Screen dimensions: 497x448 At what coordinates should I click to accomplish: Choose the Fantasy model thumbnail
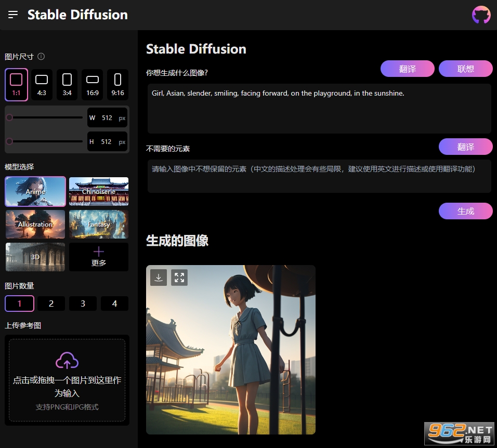99,224
